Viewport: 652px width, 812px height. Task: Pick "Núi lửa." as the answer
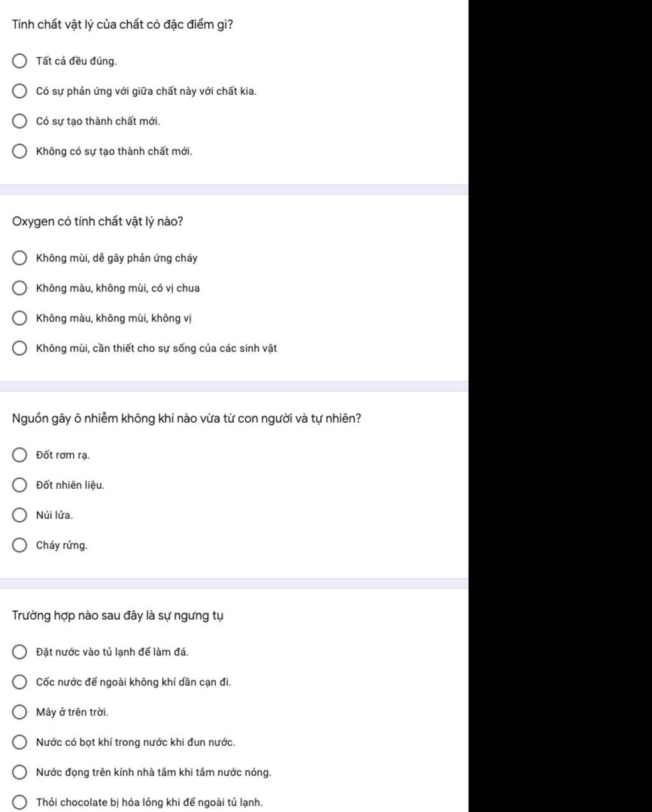[20, 515]
